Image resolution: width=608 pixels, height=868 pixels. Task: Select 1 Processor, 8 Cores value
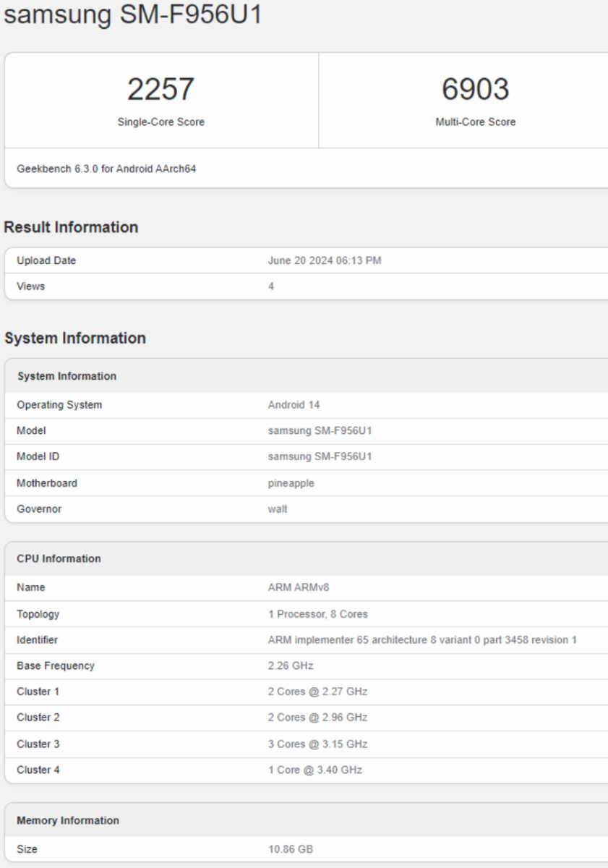coord(318,614)
